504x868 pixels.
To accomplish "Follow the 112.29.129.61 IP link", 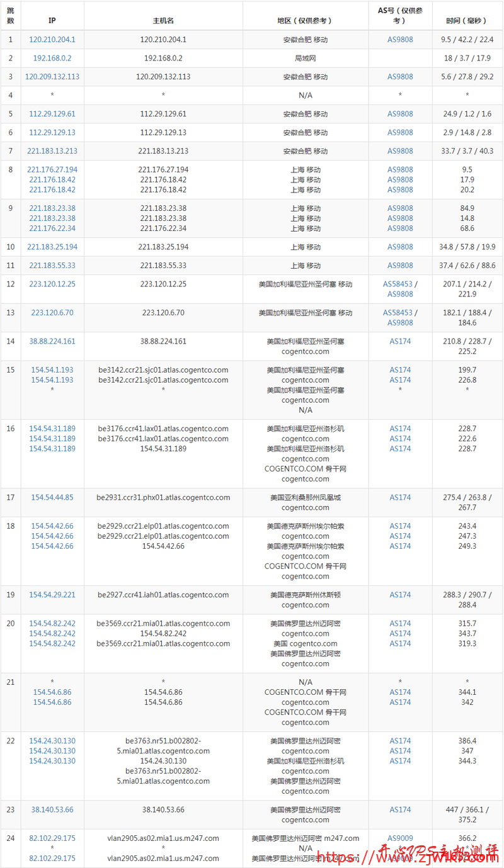I will [52, 114].
